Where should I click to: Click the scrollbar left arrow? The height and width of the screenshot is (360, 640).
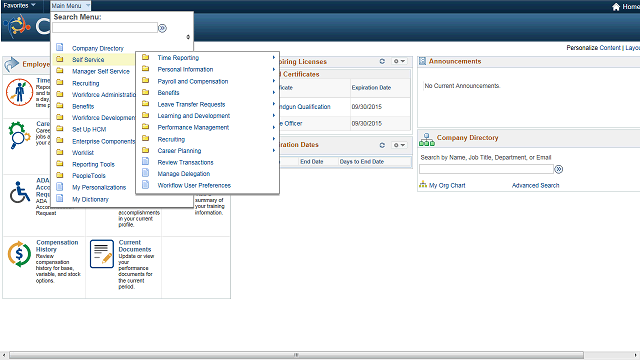click(x=4, y=355)
